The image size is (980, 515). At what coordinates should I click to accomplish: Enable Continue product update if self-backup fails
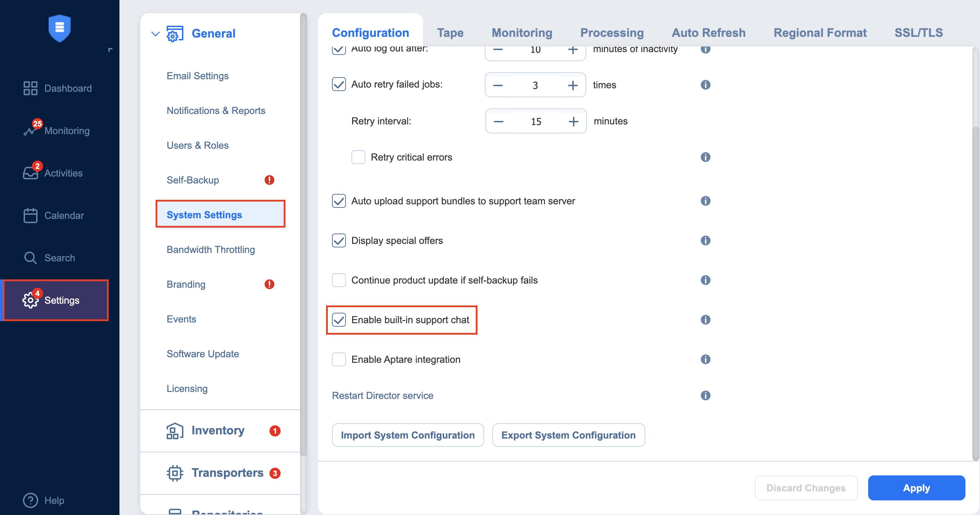click(x=339, y=280)
